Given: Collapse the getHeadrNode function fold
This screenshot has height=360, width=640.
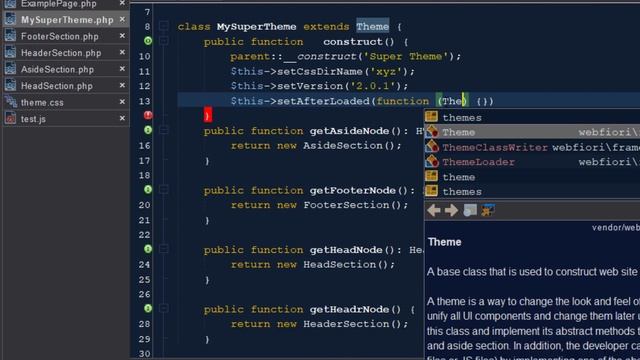Looking at the screenshot, I should coord(164,309).
